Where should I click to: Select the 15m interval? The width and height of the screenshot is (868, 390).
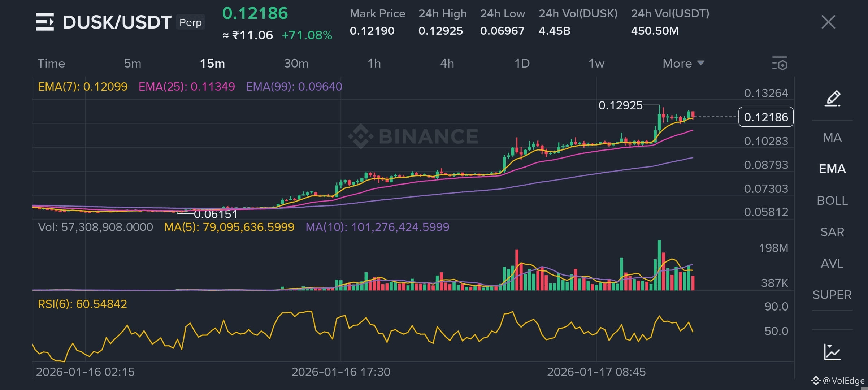coord(212,64)
